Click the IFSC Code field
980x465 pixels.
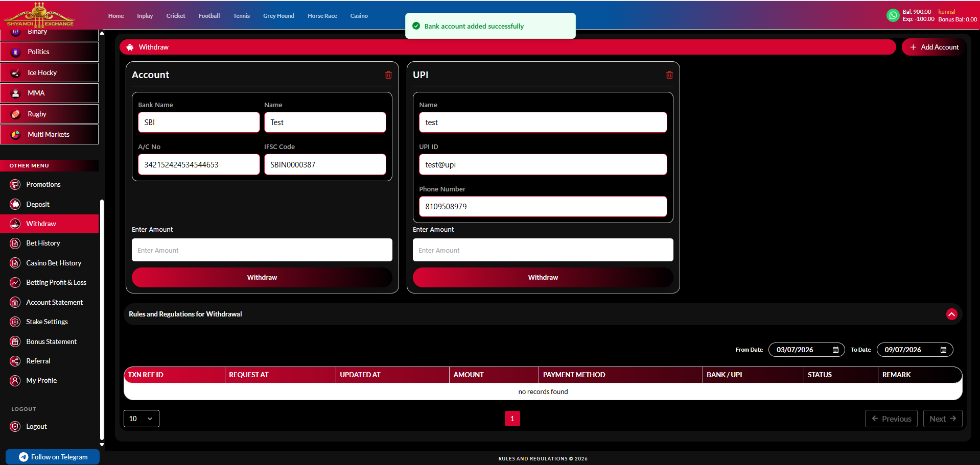(x=325, y=164)
